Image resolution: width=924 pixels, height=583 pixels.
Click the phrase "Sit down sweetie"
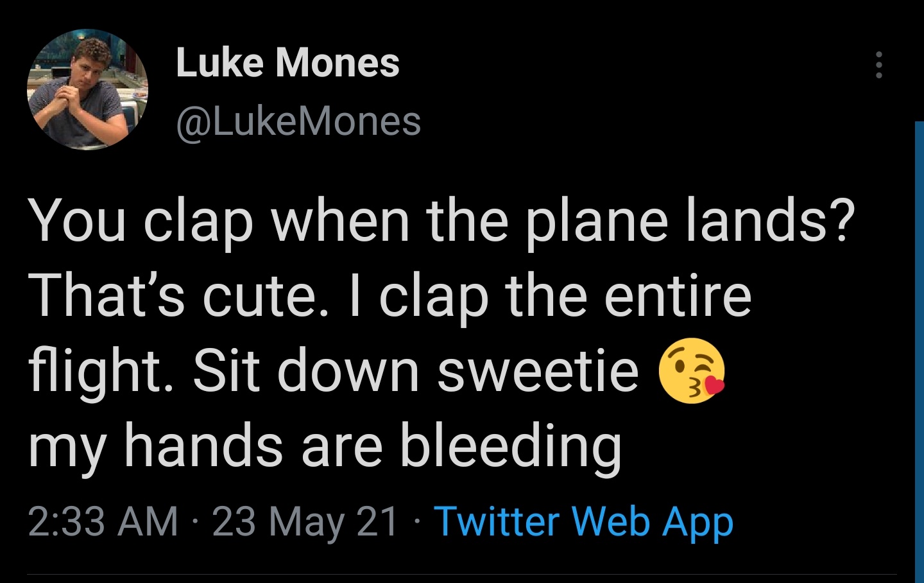click(415, 371)
